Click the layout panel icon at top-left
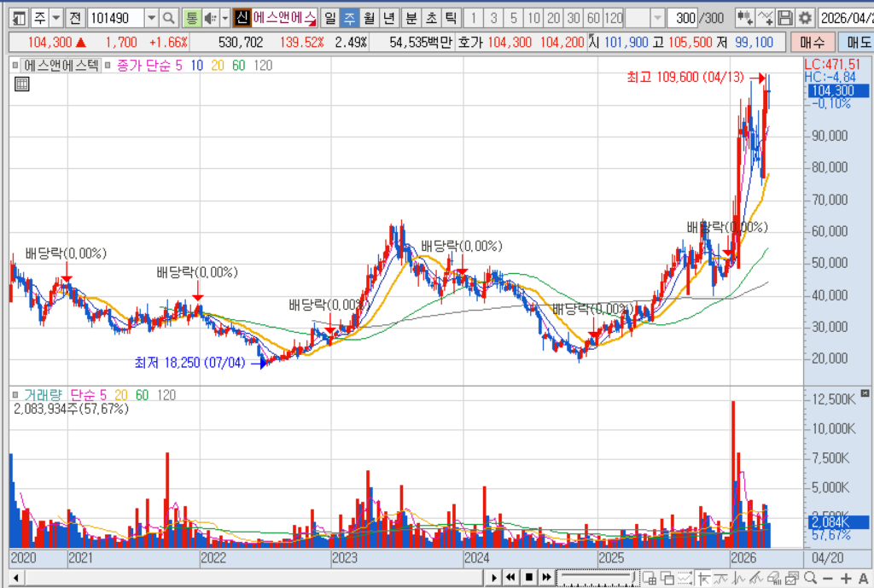This screenshot has height=588, width=874. [x=19, y=19]
